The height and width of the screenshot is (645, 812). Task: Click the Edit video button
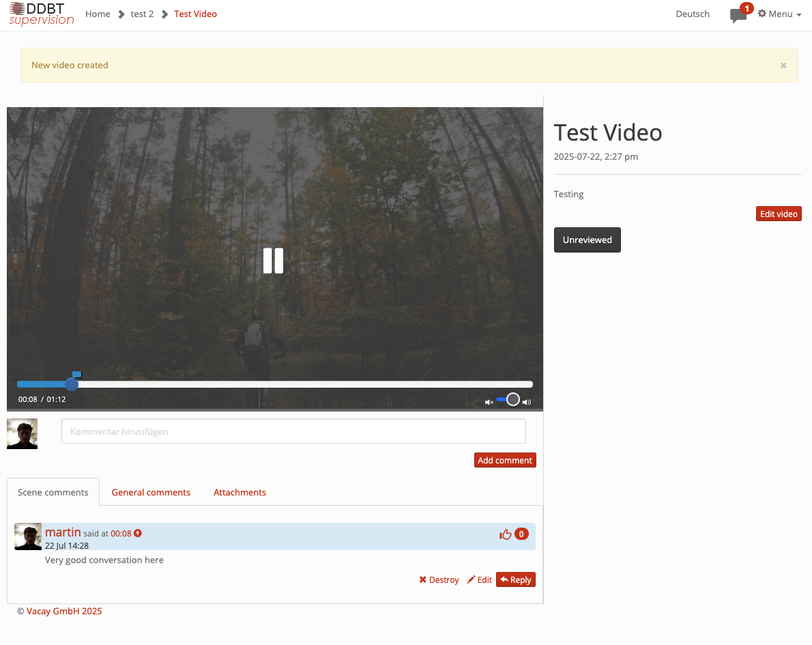point(779,214)
